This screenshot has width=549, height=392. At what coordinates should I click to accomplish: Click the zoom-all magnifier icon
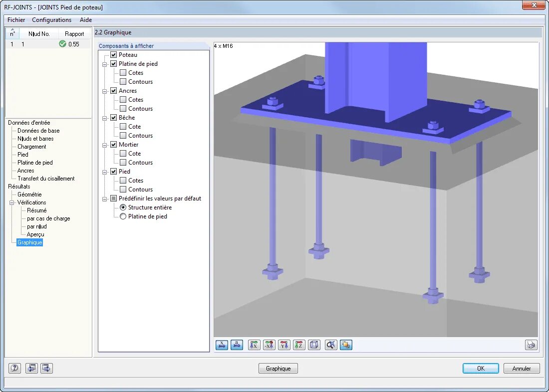pos(331,345)
